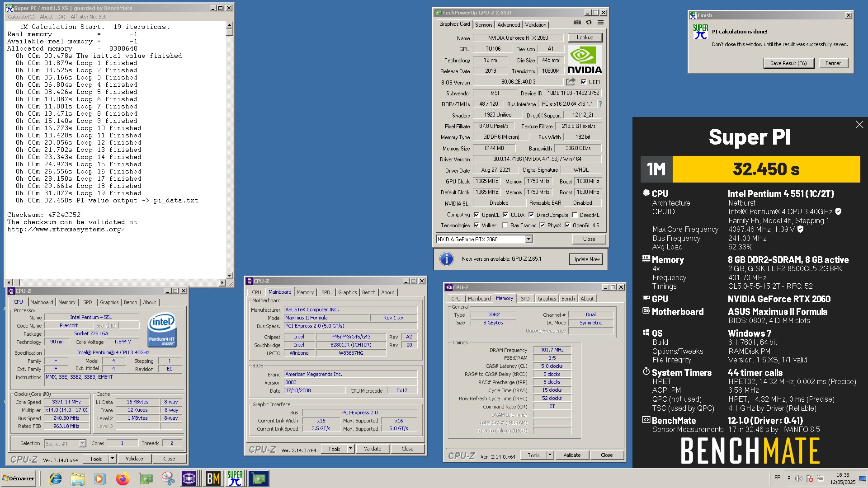Toggle the CUDA computing checkbox

[505, 215]
